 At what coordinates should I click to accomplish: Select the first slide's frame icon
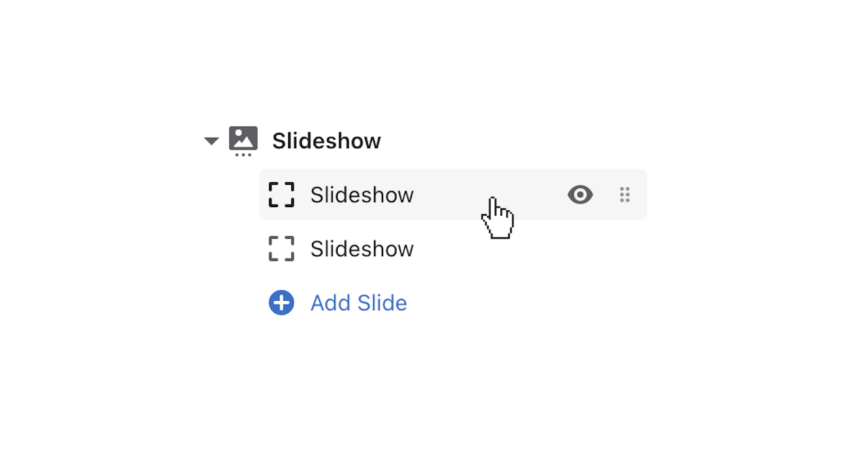point(281,195)
